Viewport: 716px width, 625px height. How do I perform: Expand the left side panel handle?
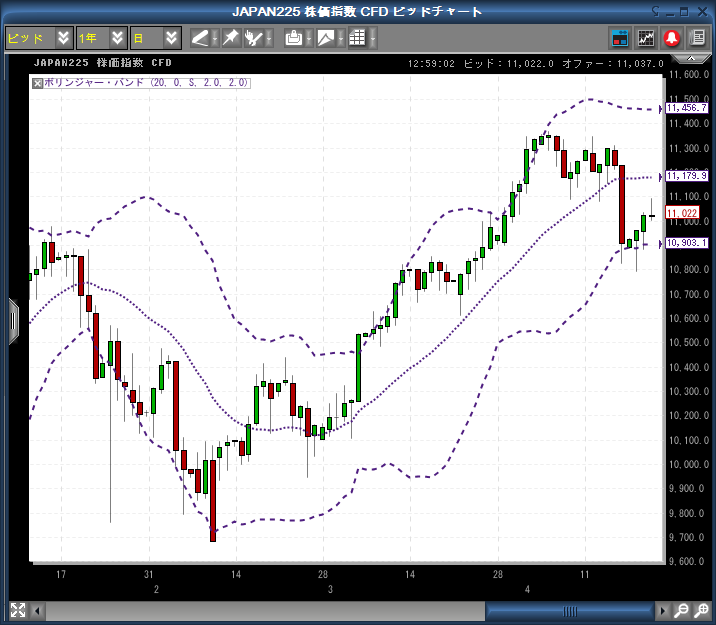click(x=13, y=320)
